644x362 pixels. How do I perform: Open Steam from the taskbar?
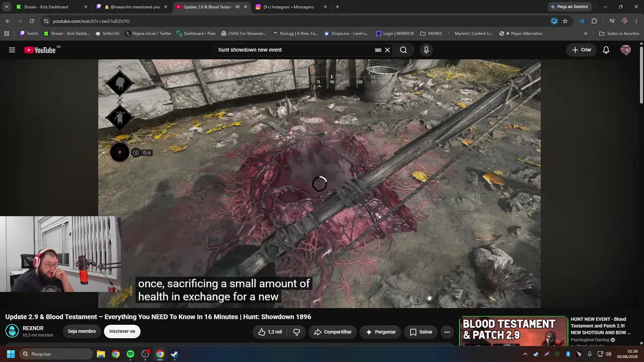coord(174,354)
